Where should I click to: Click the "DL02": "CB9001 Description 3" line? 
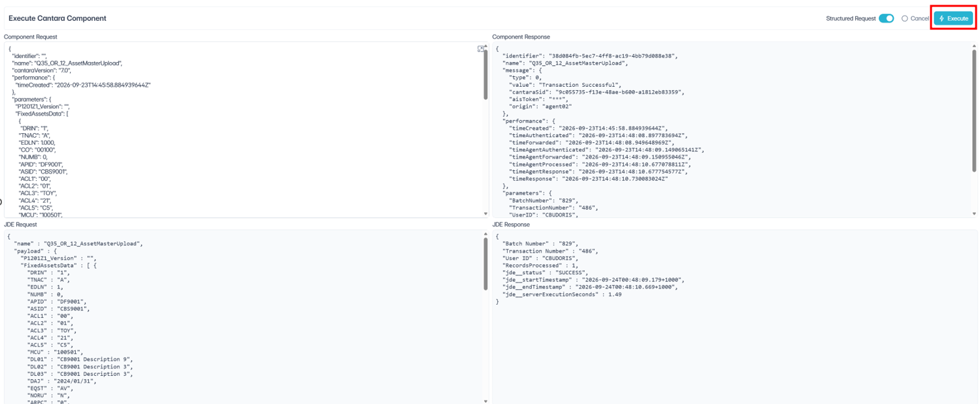(80, 366)
